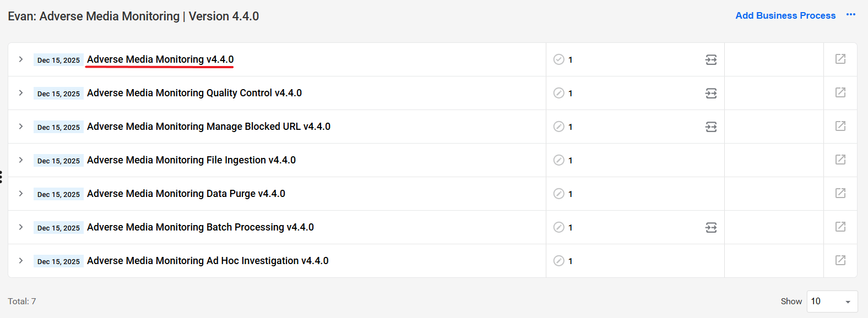Click status check icon for Adverse Media Monitoring v4.4.0
868x318 pixels.
point(558,59)
